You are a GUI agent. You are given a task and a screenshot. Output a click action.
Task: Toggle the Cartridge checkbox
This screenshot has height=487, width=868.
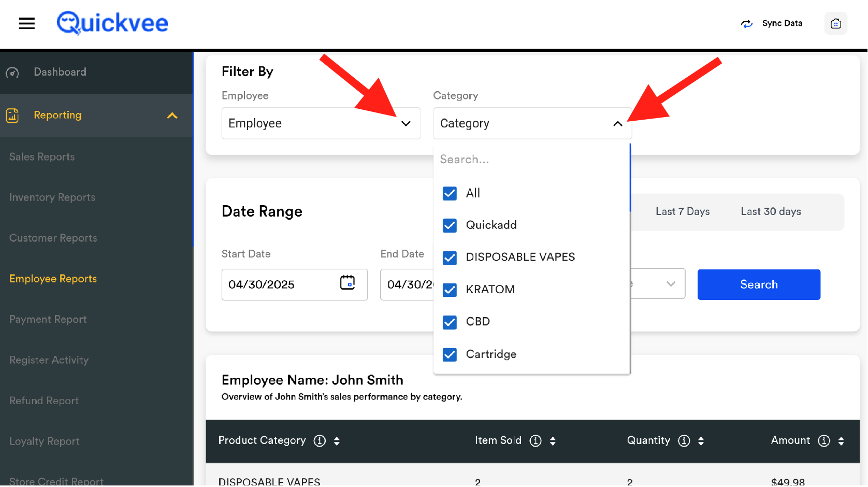(x=450, y=355)
